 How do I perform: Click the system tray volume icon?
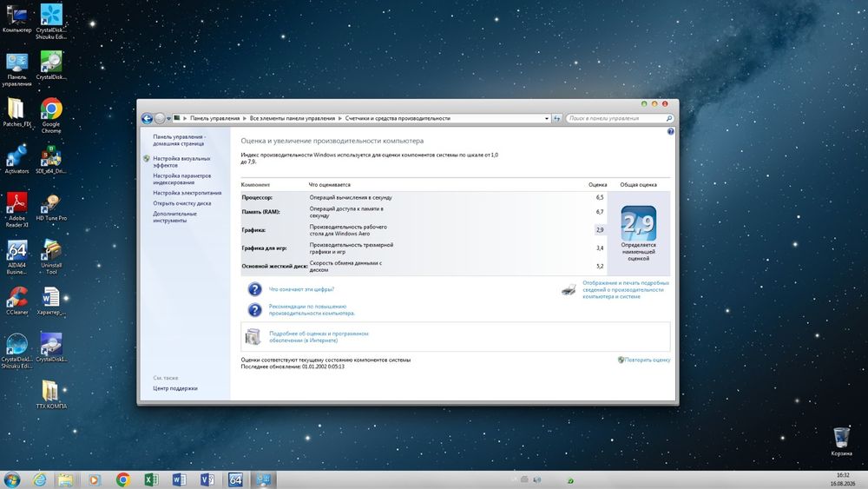536,479
